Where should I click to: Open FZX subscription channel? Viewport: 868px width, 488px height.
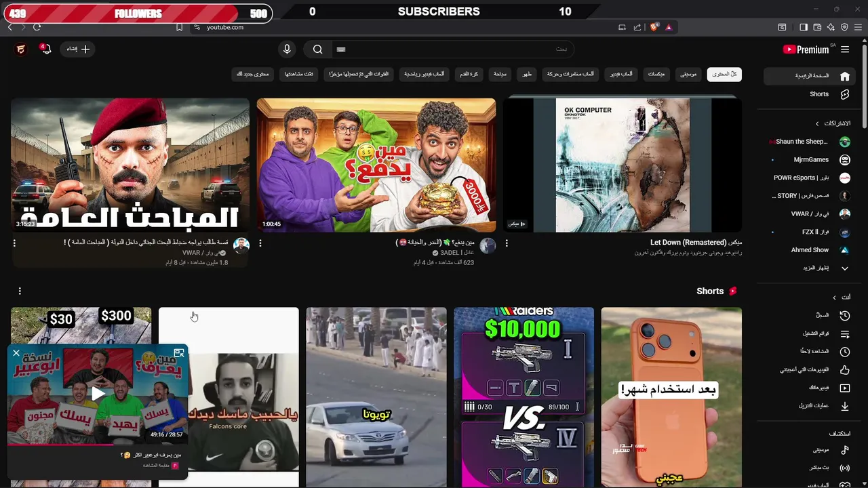tap(808, 232)
